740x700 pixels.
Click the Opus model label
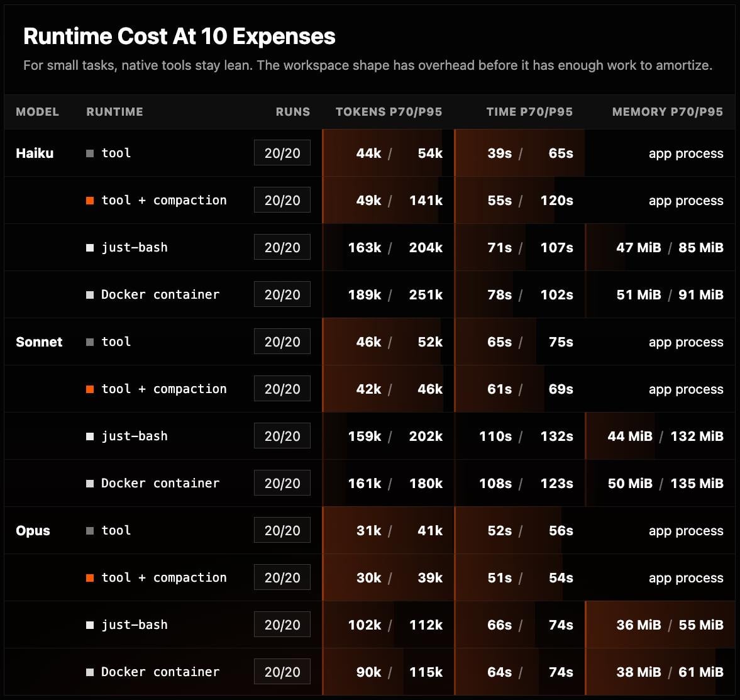(x=33, y=531)
